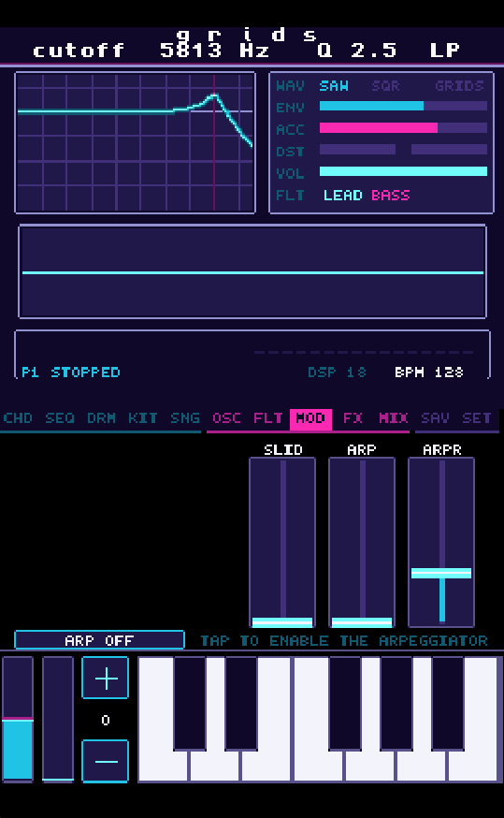The width and height of the screenshot is (504, 818).
Task: Go to the SEQ tab
Action: pyautogui.click(x=60, y=418)
